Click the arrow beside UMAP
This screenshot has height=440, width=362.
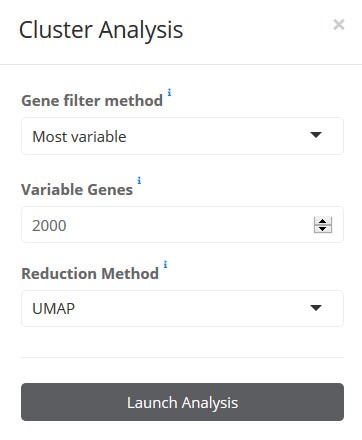(x=316, y=308)
